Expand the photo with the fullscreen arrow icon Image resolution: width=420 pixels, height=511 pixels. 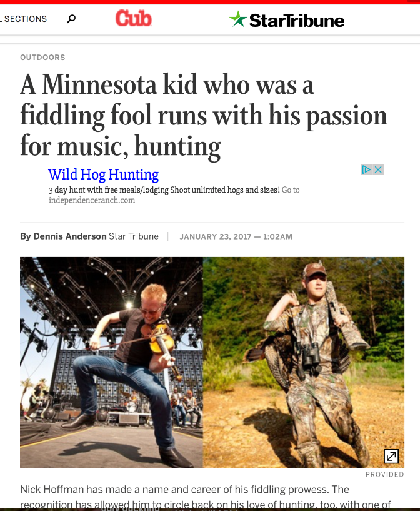(391, 456)
